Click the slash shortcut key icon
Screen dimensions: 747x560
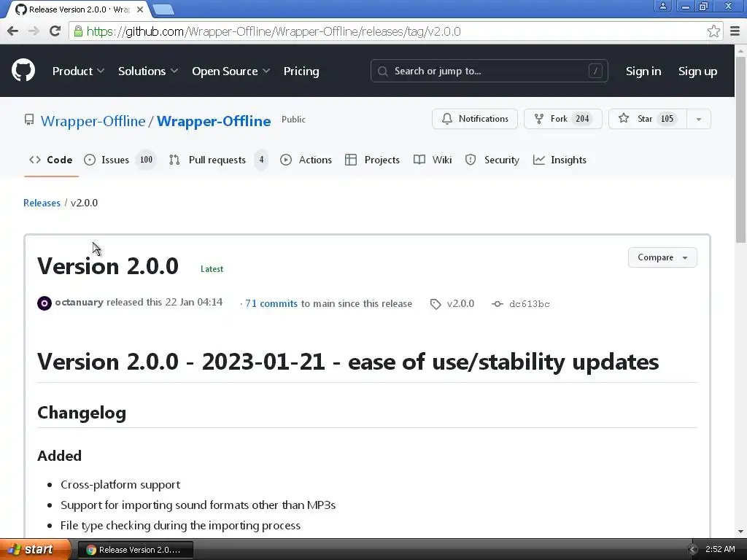click(x=595, y=71)
